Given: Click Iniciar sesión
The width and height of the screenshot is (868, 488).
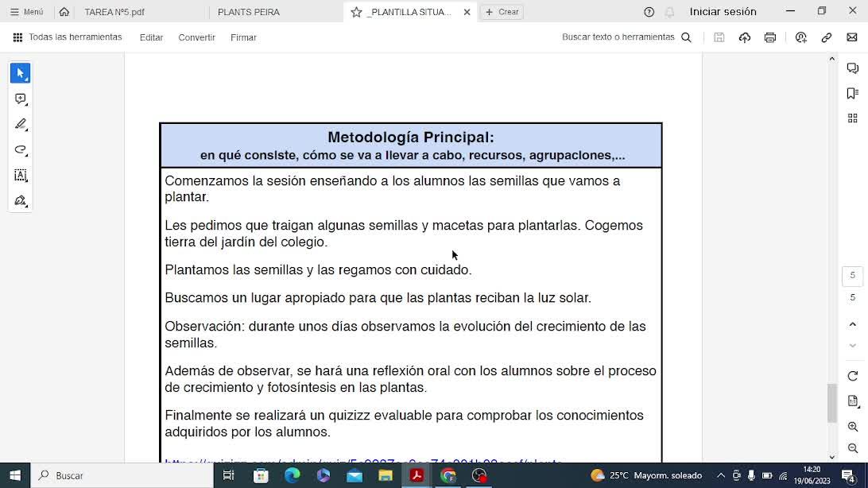Looking at the screenshot, I should (x=723, y=12).
